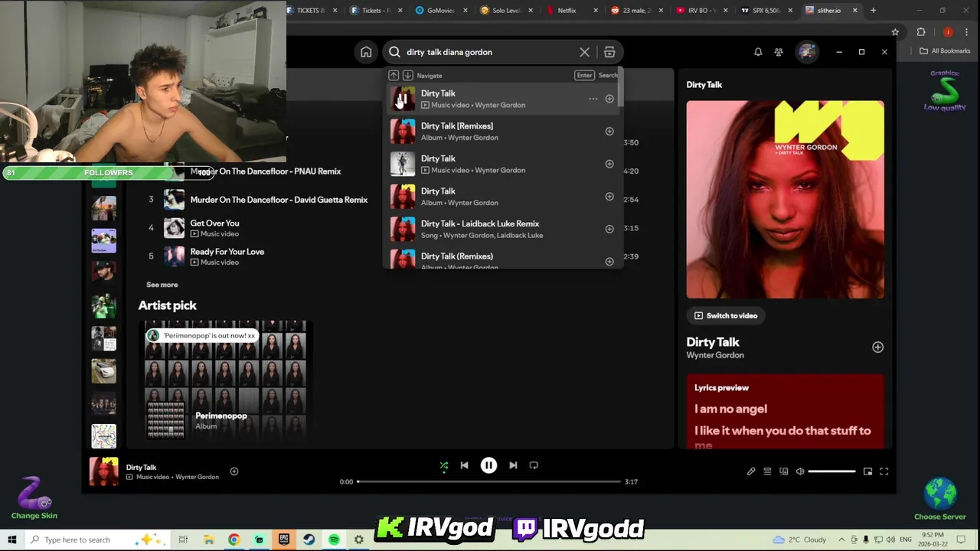Viewport: 980px width, 551px height.
Task: Open the notifications bell in Spotify
Action: coord(758,52)
